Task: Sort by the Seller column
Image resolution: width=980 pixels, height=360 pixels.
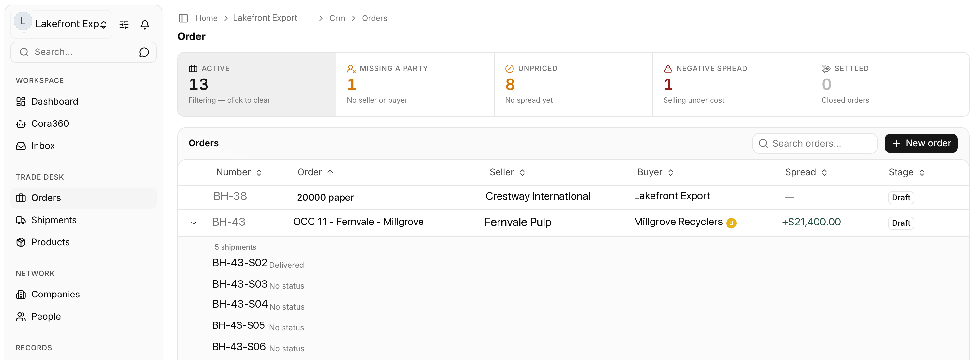Action: (x=507, y=172)
